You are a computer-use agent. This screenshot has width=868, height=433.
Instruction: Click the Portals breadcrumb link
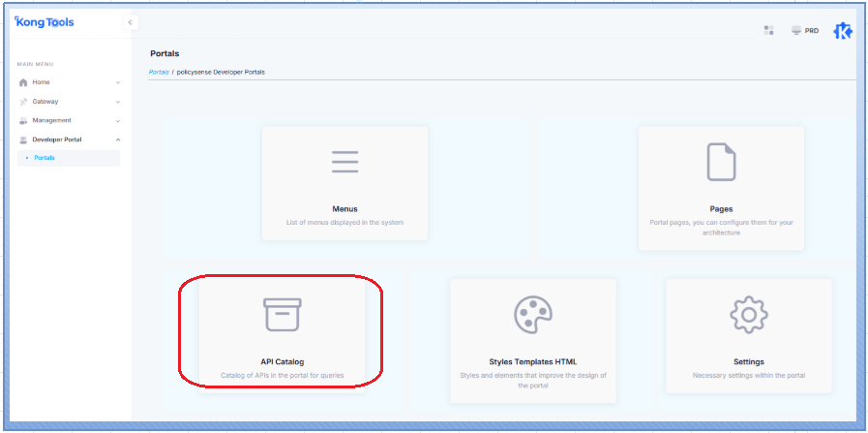(x=159, y=72)
